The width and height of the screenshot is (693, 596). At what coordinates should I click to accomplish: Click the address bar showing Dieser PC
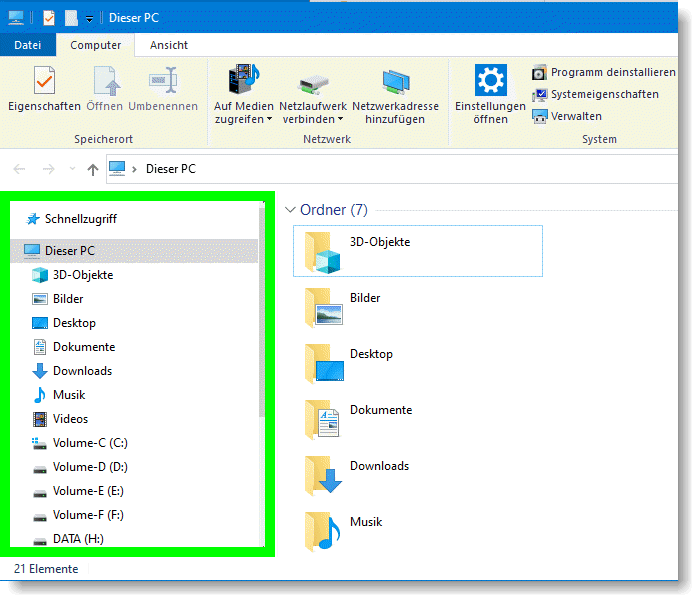(400, 169)
